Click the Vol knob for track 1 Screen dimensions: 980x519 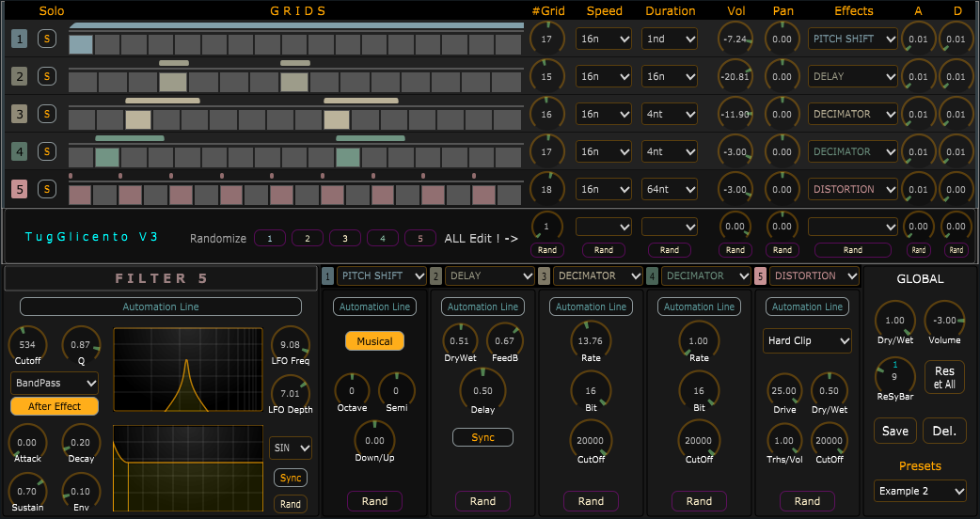[735, 39]
